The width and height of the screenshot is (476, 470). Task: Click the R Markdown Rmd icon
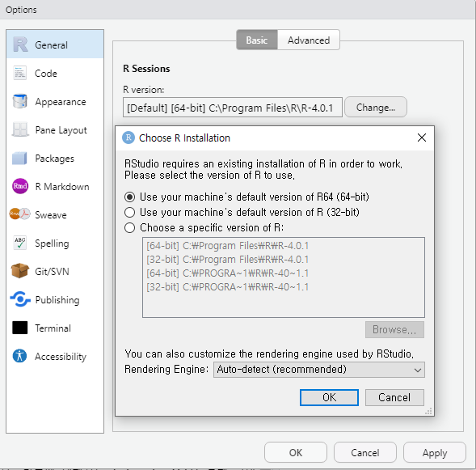(20, 186)
